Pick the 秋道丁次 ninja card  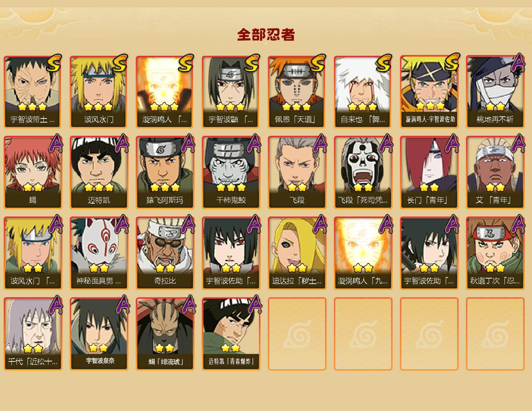[x=495, y=253]
